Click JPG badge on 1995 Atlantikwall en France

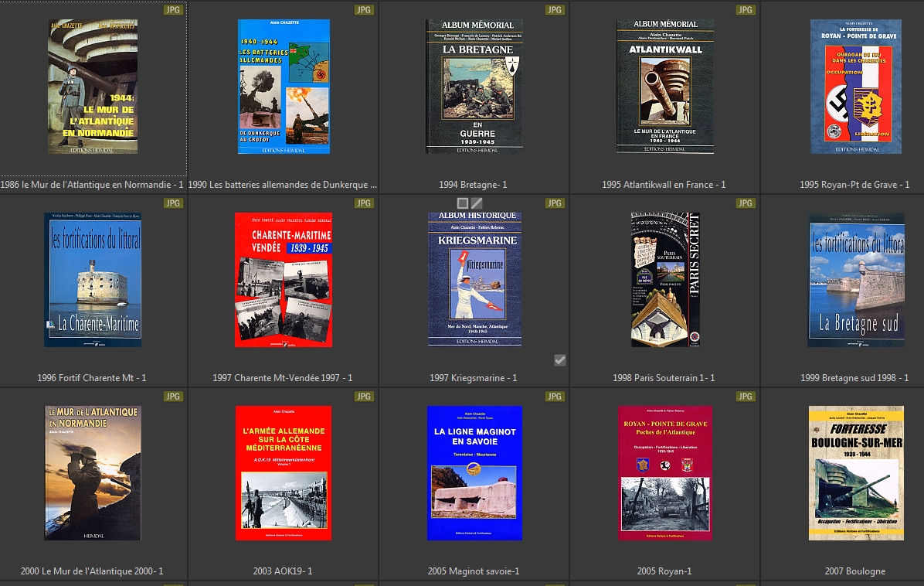click(746, 10)
